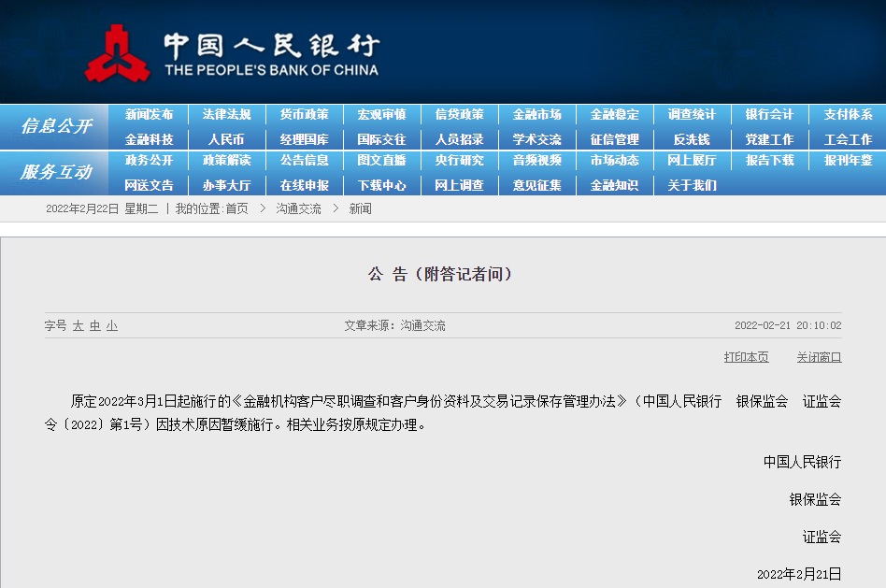Go to 报告下载 section
Screen dimensions: 886x588
(x=769, y=161)
